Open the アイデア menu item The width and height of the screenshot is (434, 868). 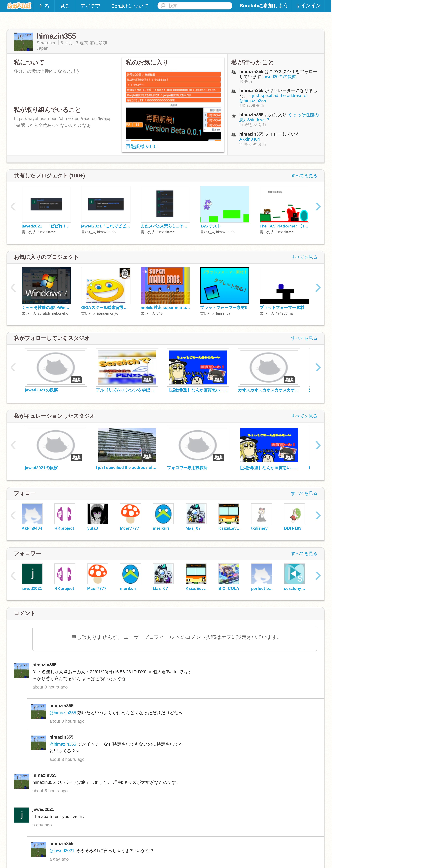tap(90, 6)
